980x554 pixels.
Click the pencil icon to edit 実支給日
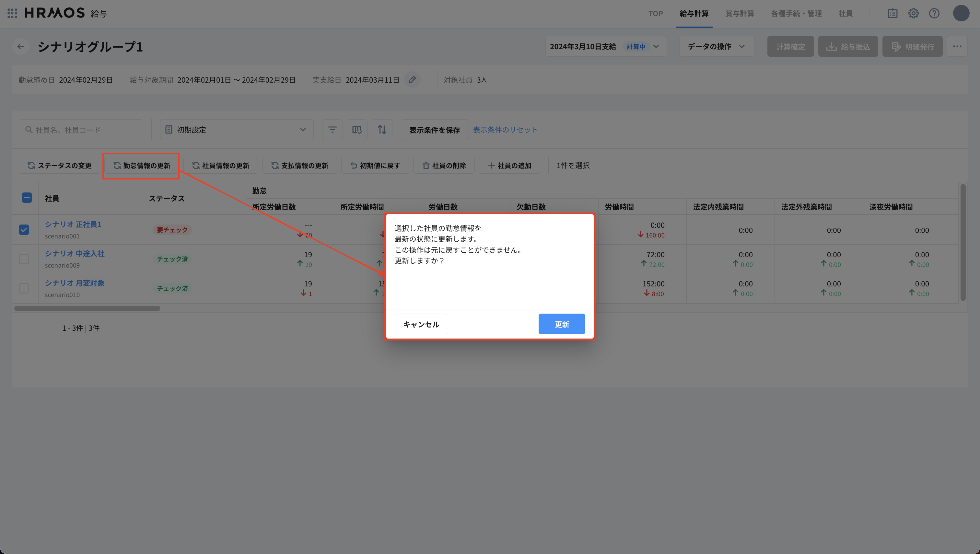(413, 79)
